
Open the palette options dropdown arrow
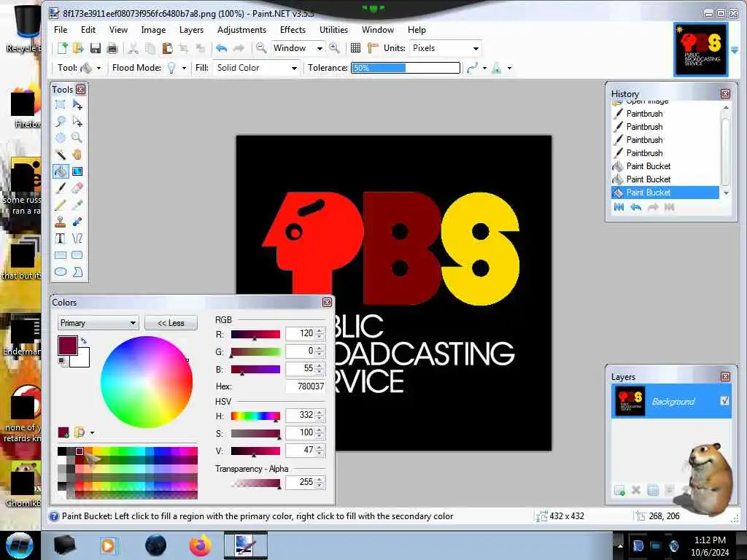click(92, 433)
